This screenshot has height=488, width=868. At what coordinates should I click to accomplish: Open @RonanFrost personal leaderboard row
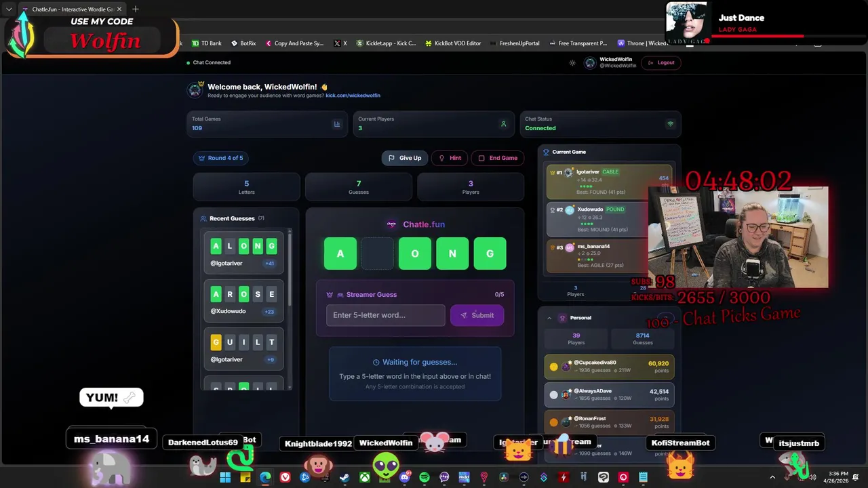click(x=609, y=422)
